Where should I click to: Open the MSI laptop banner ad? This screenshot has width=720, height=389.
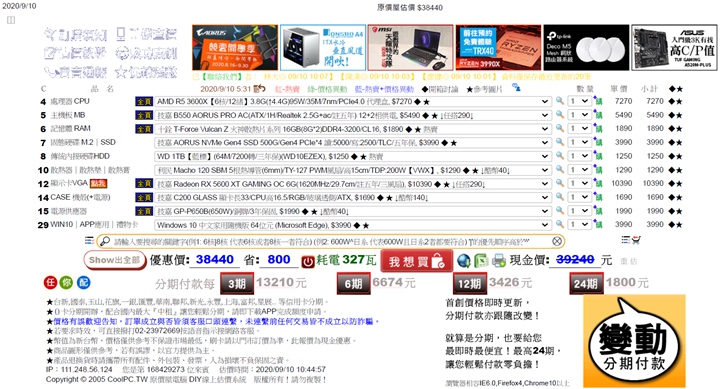tap(411, 47)
